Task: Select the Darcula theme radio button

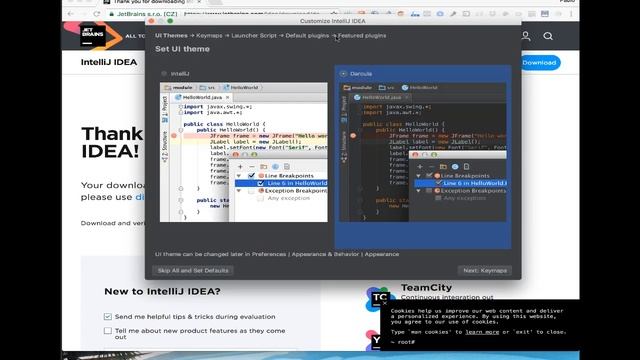Action: pyautogui.click(x=343, y=73)
